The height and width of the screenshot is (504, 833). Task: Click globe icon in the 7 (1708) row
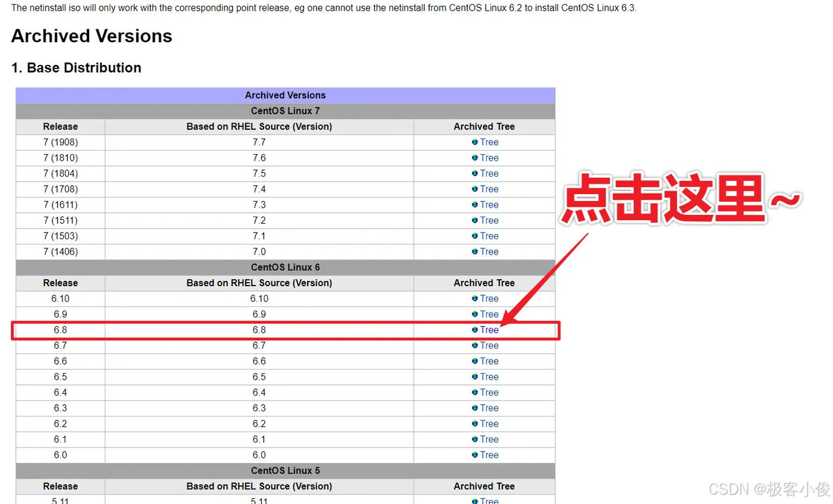tap(475, 189)
